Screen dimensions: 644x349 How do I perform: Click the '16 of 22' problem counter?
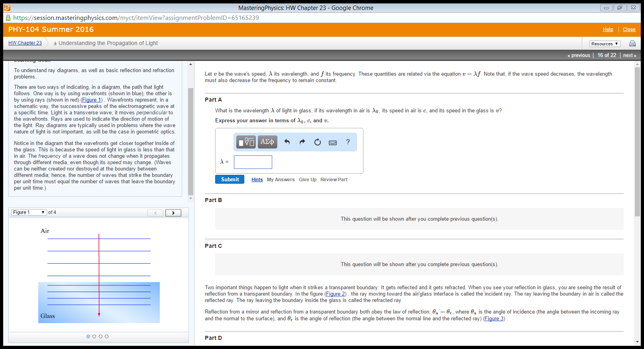(607, 55)
